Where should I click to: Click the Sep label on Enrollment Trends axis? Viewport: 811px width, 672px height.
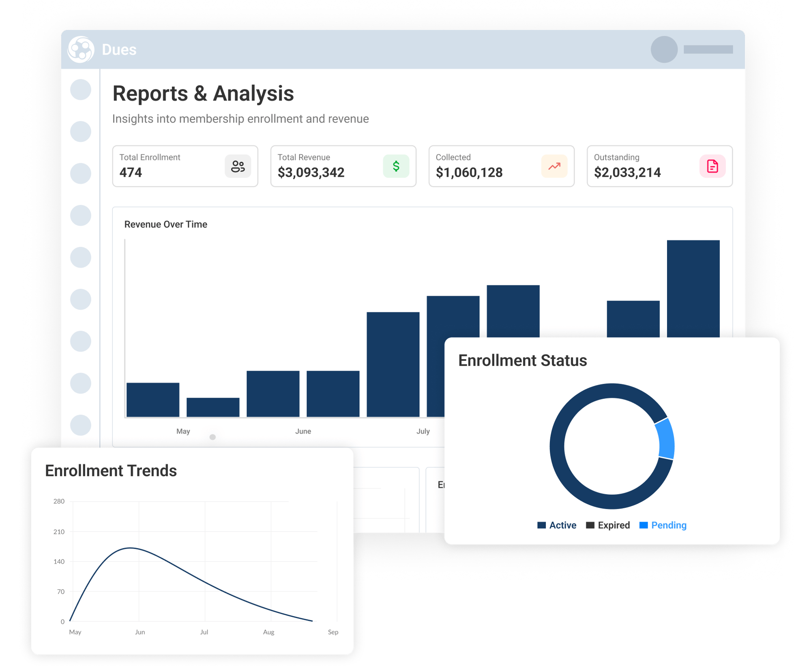coord(333,632)
